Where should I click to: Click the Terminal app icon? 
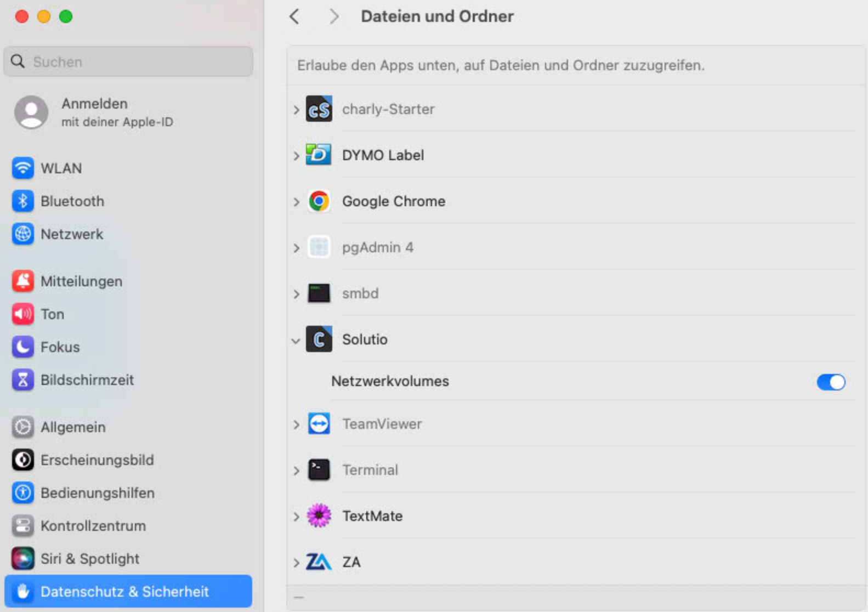(x=319, y=470)
